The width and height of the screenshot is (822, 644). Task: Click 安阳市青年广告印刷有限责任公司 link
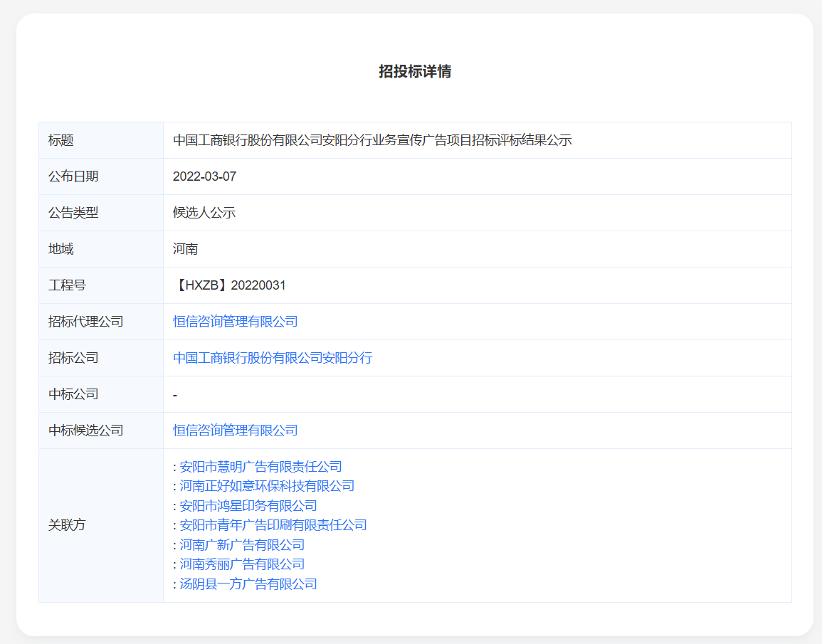coord(273,525)
